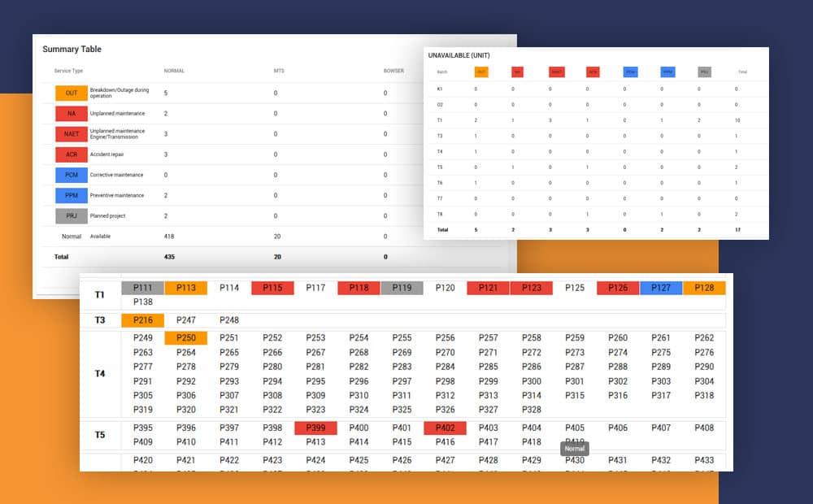Image resolution: width=813 pixels, height=504 pixels.
Task: Click the red NAET badge in Summary Table
Action: pyautogui.click(x=72, y=134)
